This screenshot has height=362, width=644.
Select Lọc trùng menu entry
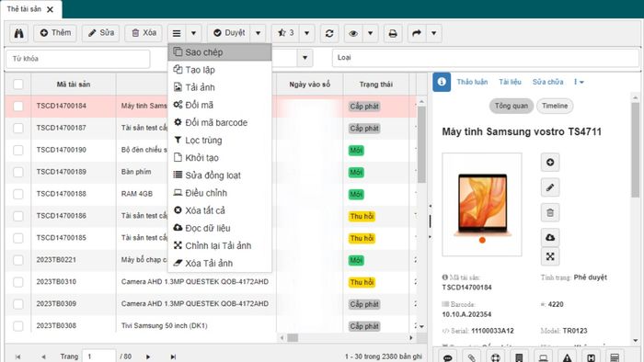click(220, 141)
